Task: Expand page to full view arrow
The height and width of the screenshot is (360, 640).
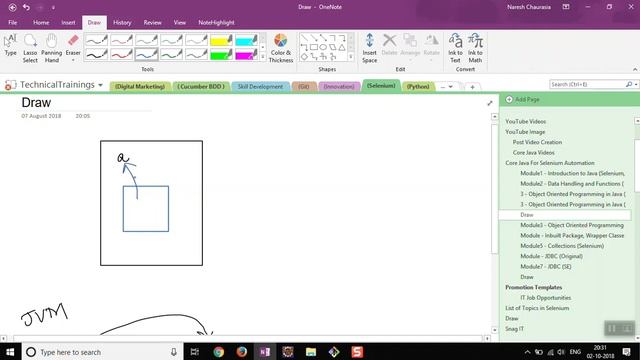Action: [x=490, y=103]
